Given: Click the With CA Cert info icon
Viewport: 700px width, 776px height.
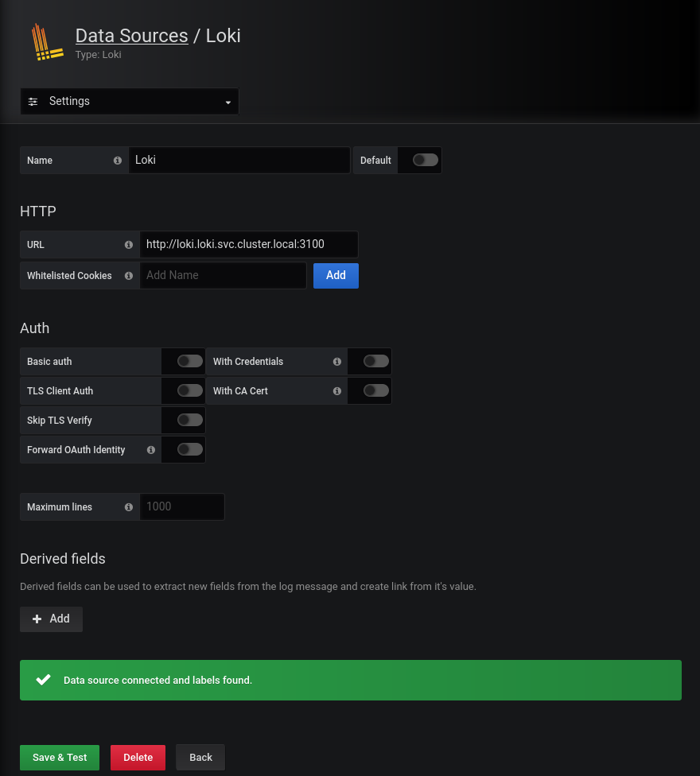Looking at the screenshot, I should click(337, 391).
